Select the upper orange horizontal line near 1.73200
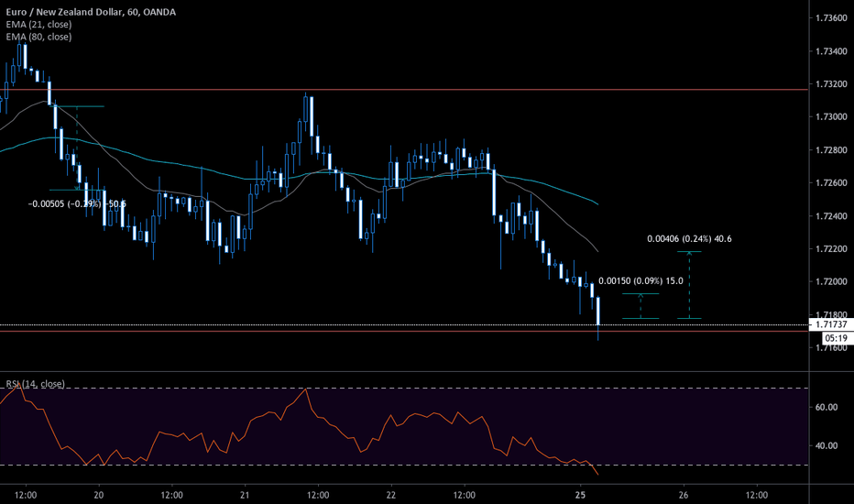854x504 pixels. 458,90
